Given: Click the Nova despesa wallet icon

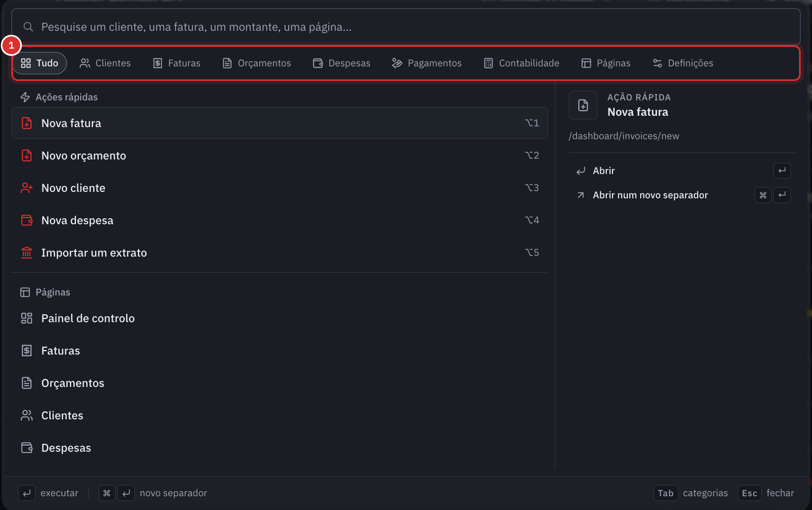Looking at the screenshot, I should (27, 220).
